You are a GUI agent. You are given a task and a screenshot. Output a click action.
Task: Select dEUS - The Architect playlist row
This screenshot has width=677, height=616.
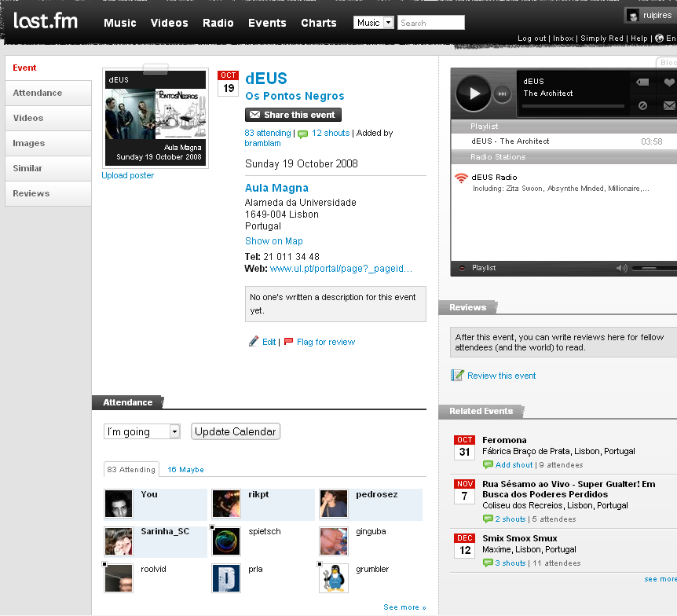(564, 141)
